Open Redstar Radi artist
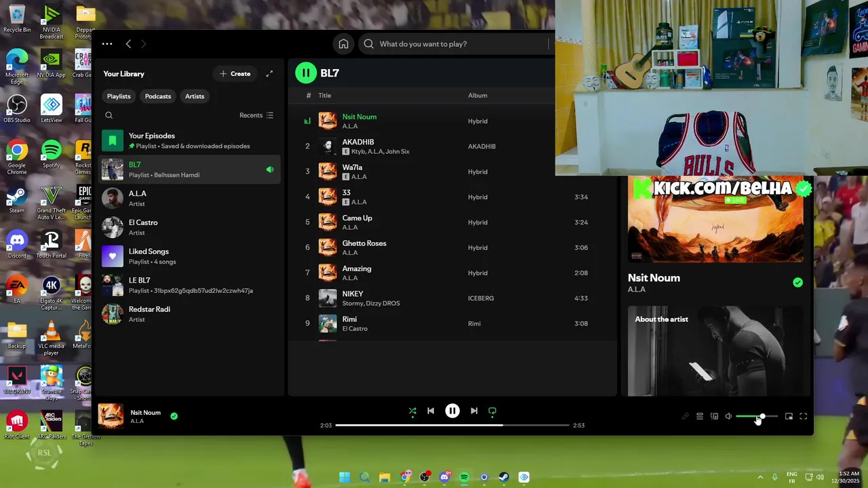Screen dimensions: 868x488 tap(189, 314)
